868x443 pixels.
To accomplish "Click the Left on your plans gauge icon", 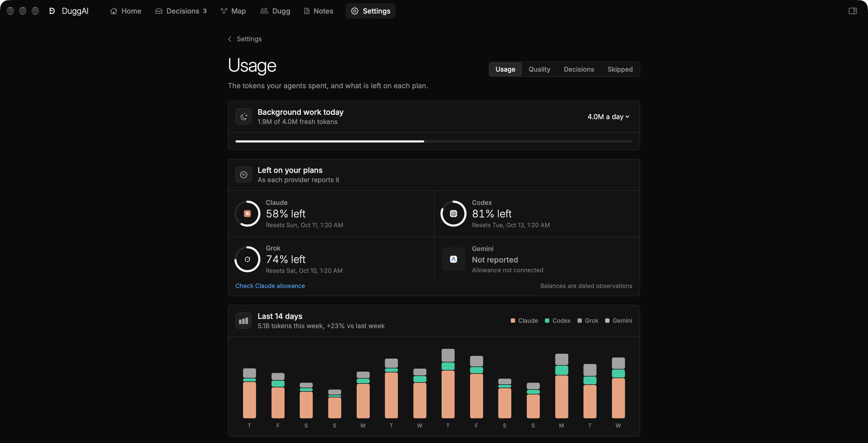I will click(x=243, y=175).
